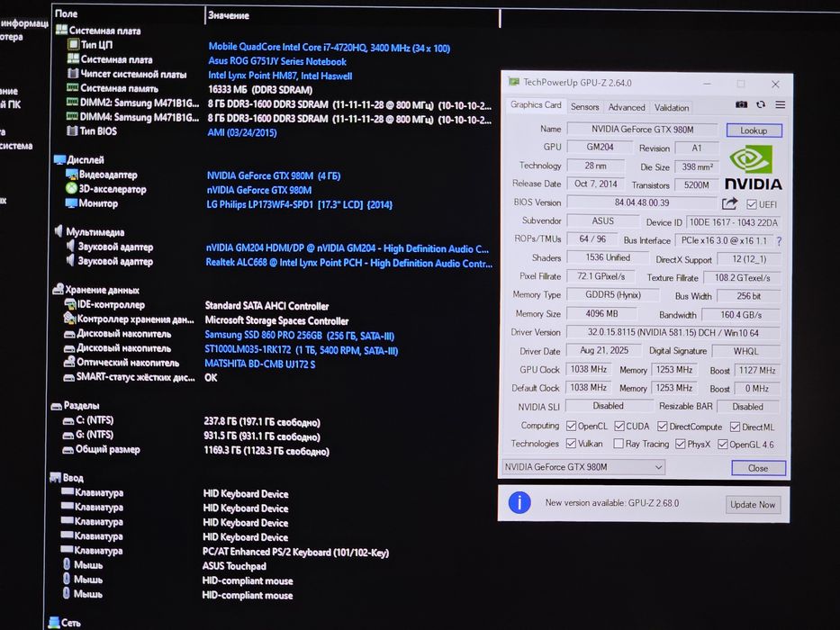Click the G: (NTFS) partition icon
840x630 pixels.
68,435
